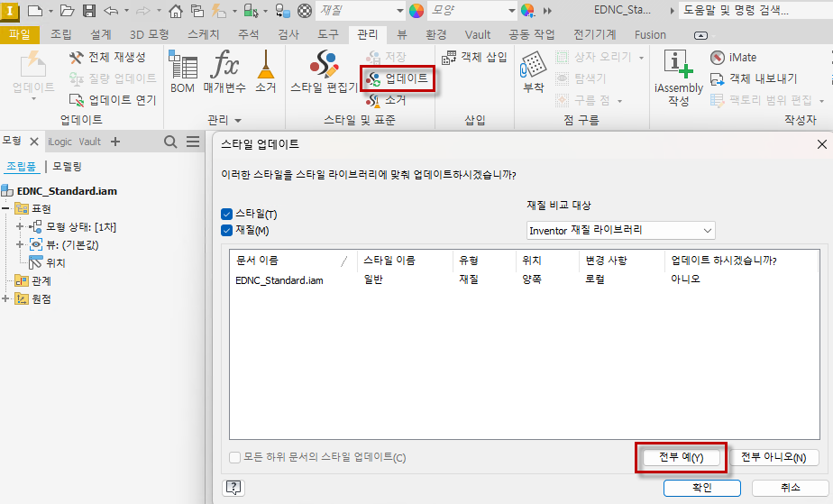Open the 매개변수 (fx) parameters tool

pos(225,71)
